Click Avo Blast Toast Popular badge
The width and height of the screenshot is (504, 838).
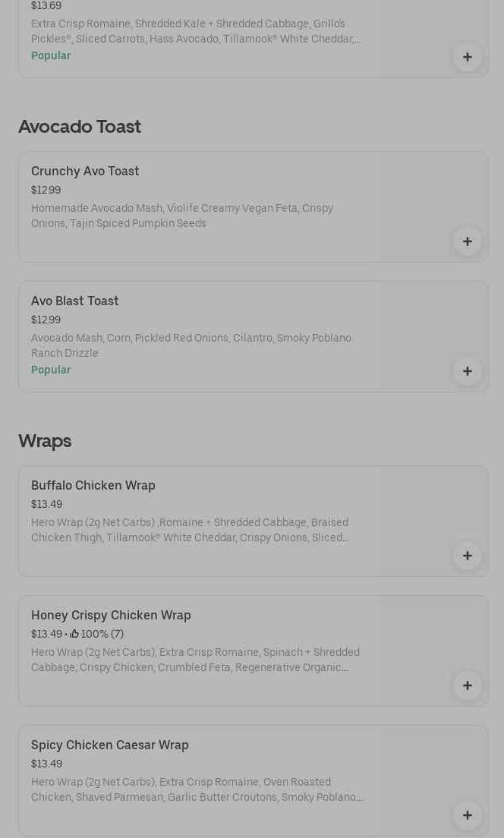point(51,370)
